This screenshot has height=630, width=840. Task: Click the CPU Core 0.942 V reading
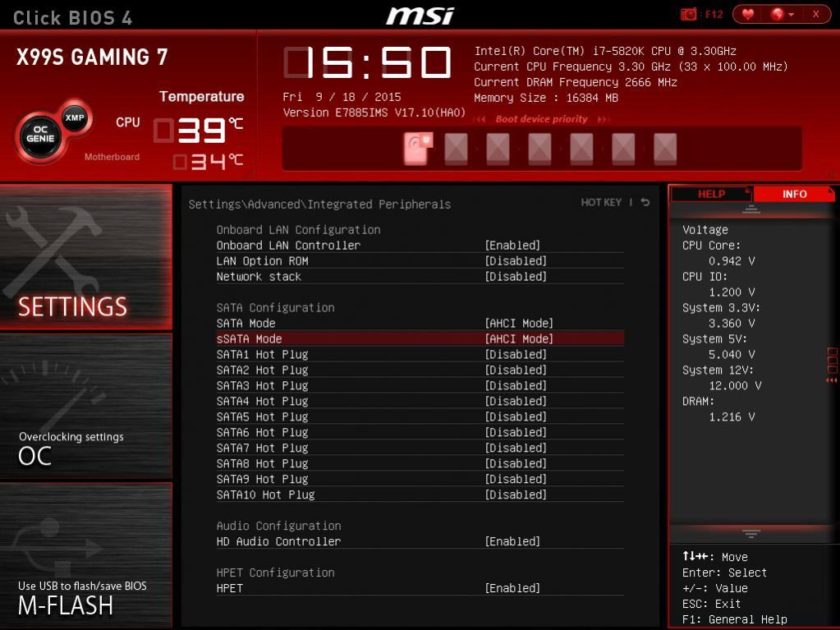coord(732,261)
